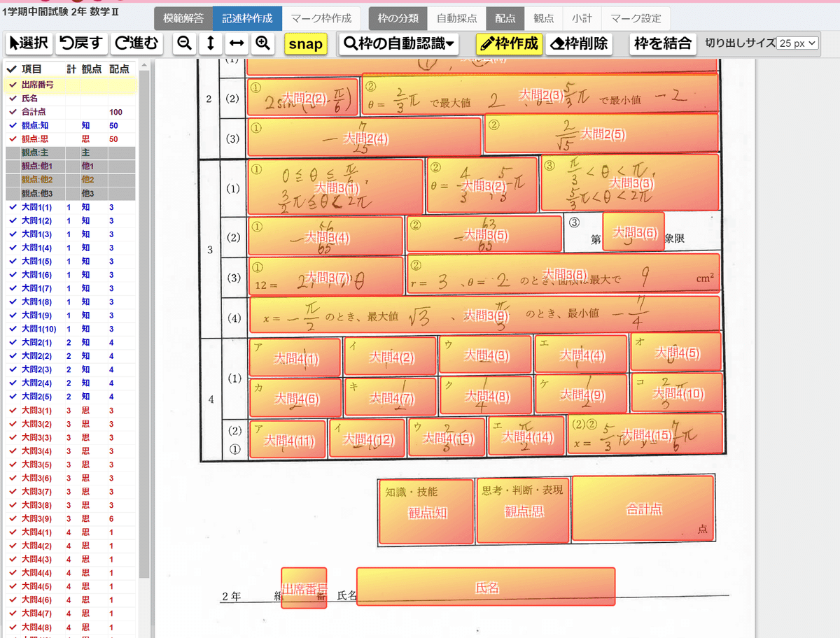Select the greyed 観点:主 row

(70, 153)
